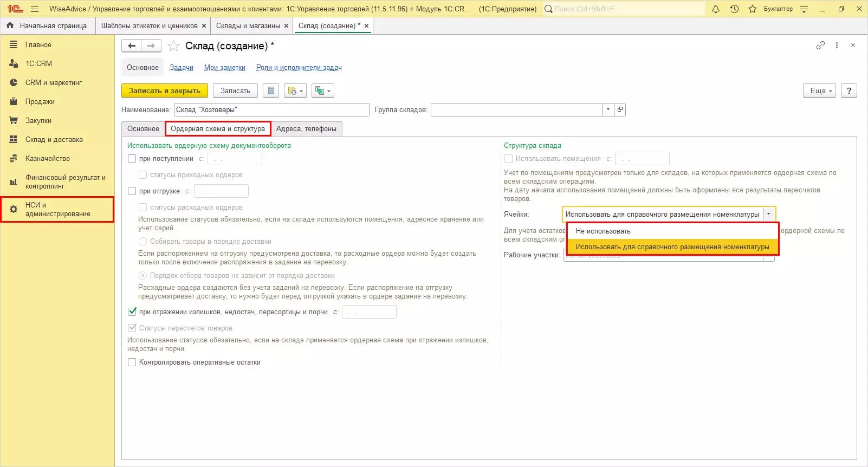Screen dimensions: 868x467
Task: Expand the 'Еще' dropdown menu
Action: coord(820,90)
